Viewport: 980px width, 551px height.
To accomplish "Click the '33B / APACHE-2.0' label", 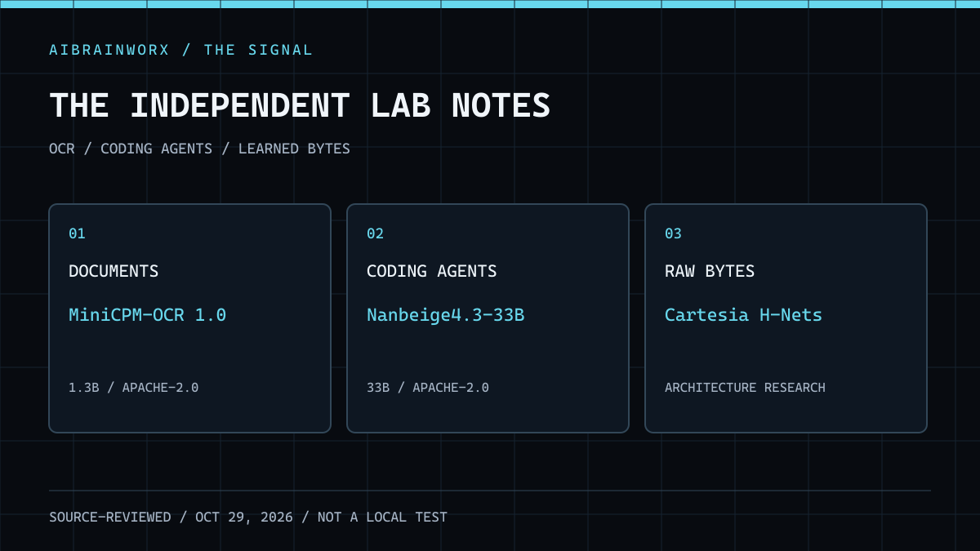I will (x=427, y=388).
